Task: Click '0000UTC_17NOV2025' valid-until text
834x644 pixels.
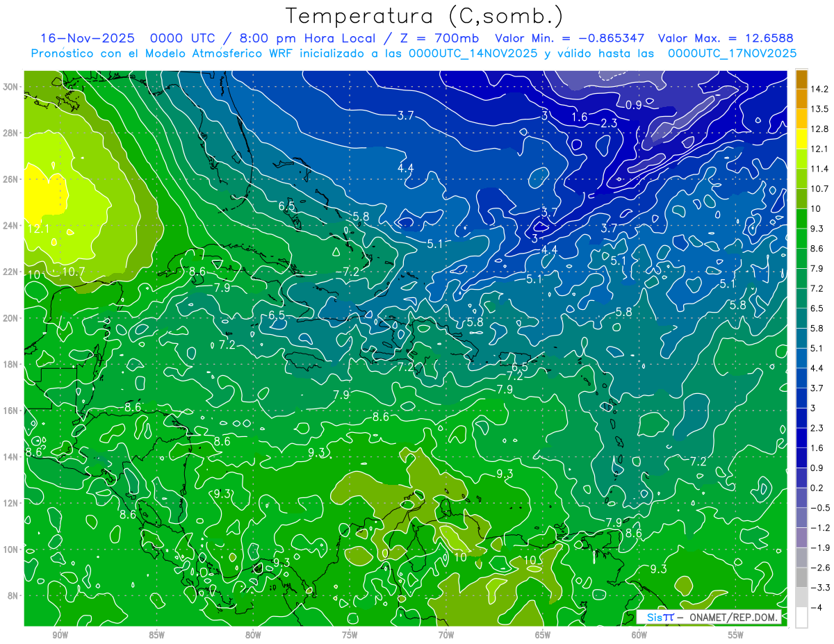Action: click(x=732, y=53)
